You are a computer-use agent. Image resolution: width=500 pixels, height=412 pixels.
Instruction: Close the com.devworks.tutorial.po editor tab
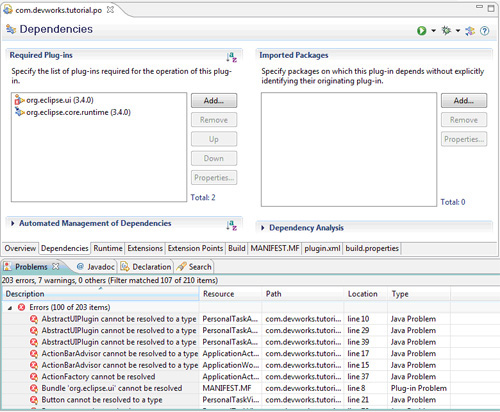pyautogui.click(x=110, y=10)
